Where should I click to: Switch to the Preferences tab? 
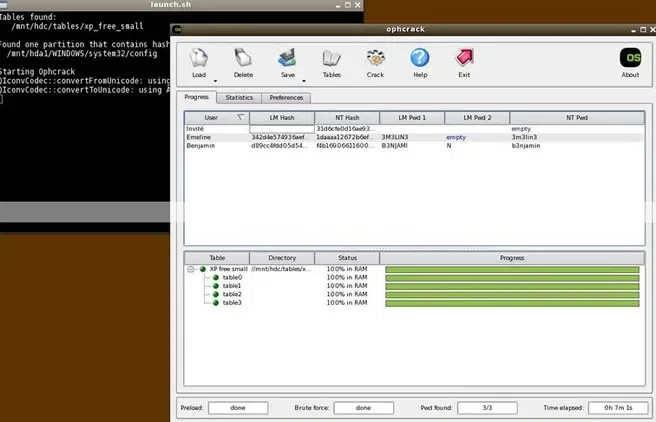coord(286,98)
